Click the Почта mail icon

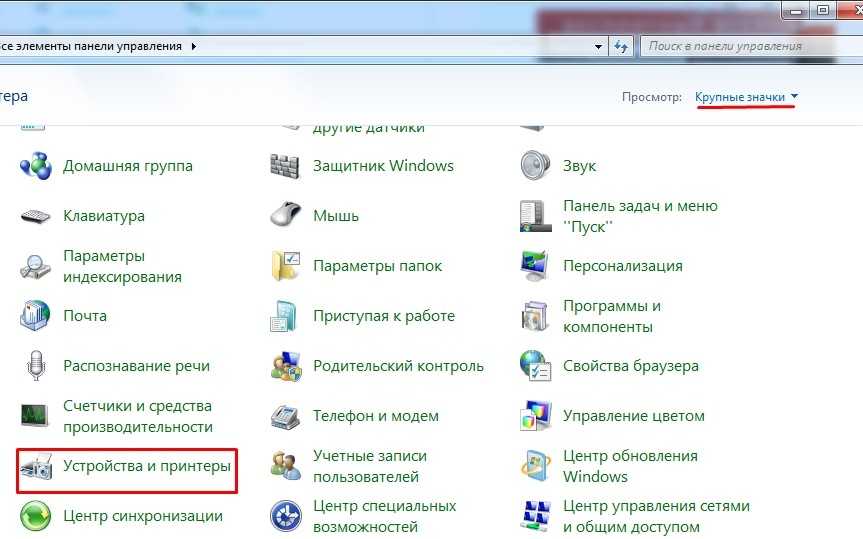tap(36, 316)
